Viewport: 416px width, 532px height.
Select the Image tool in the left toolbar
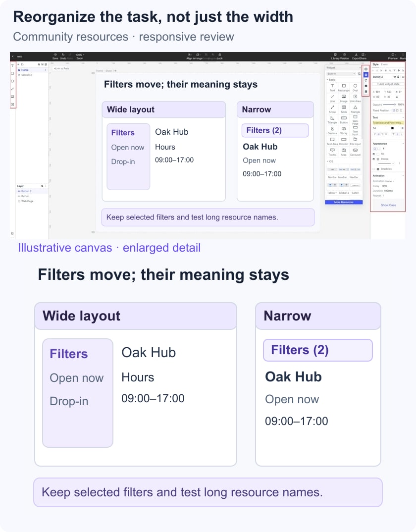[x=12, y=97]
